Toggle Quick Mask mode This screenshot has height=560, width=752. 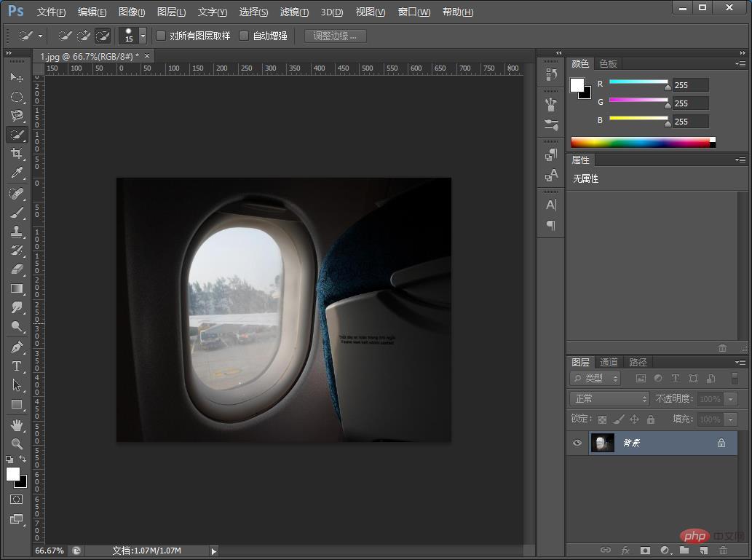tap(16, 500)
